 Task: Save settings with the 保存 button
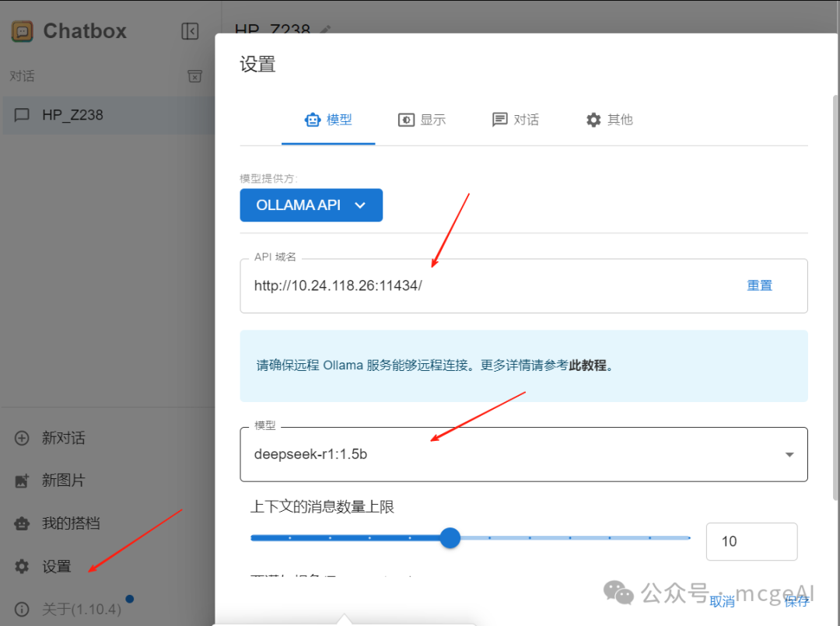point(796,601)
